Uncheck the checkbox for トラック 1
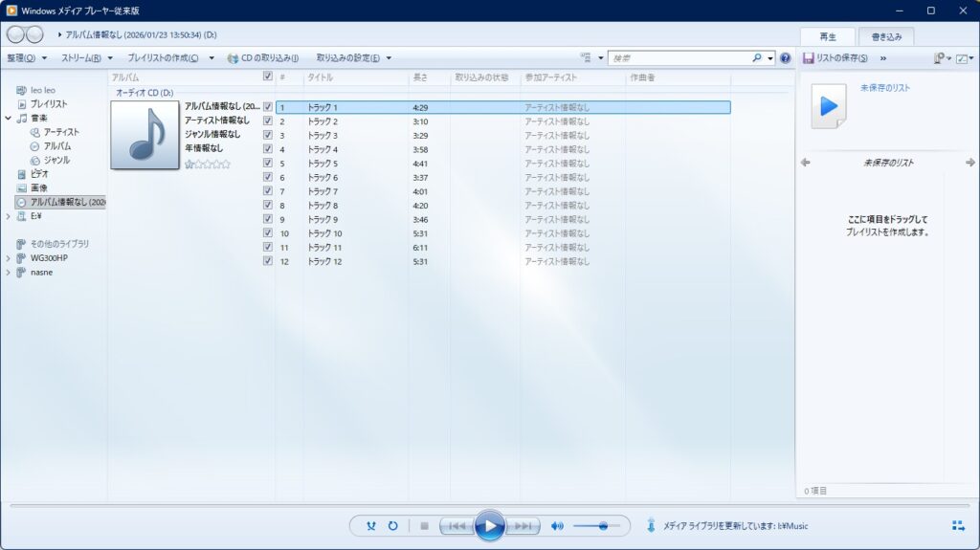980x550 pixels. point(268,107)
